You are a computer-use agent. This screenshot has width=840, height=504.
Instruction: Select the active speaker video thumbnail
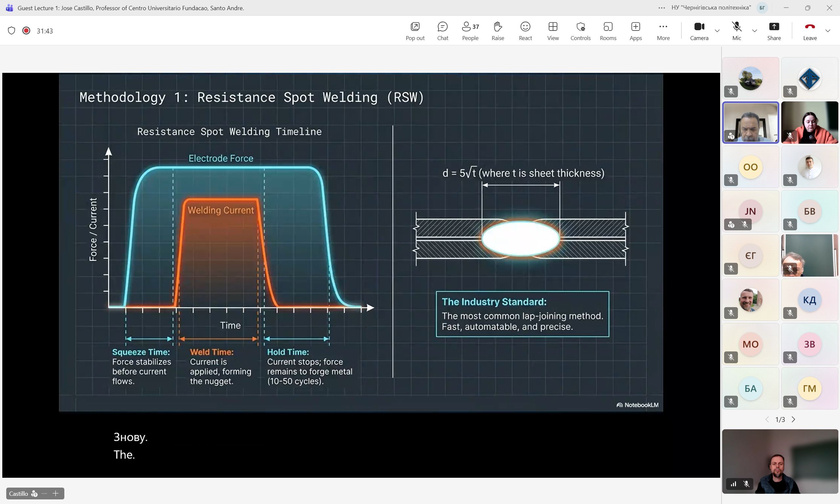[750, 123]
